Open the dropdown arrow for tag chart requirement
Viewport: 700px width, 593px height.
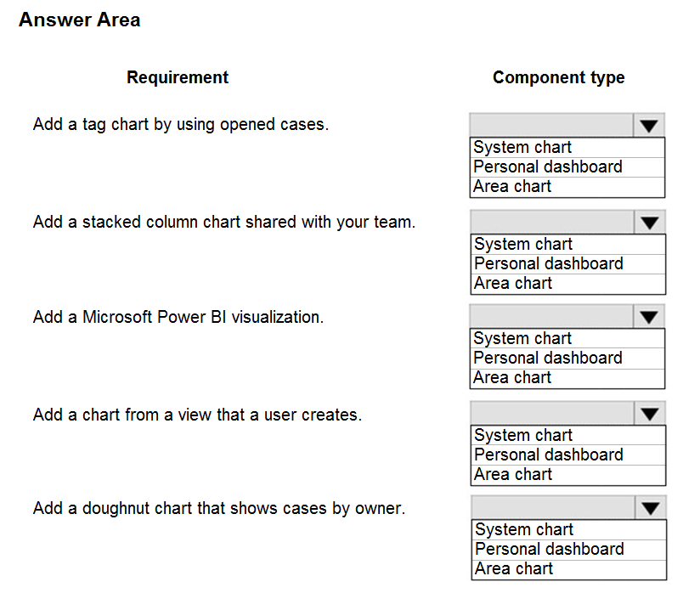(649, 126)
